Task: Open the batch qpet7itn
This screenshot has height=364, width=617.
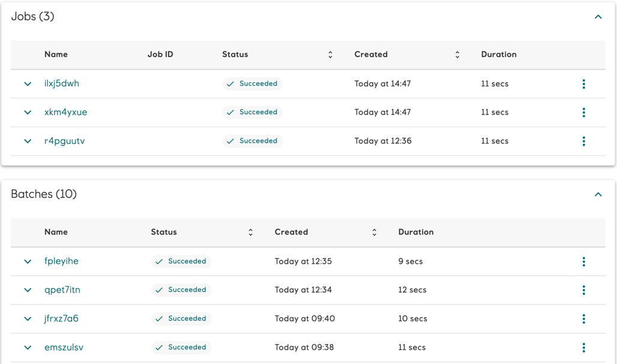Action: tap(62, 290)
